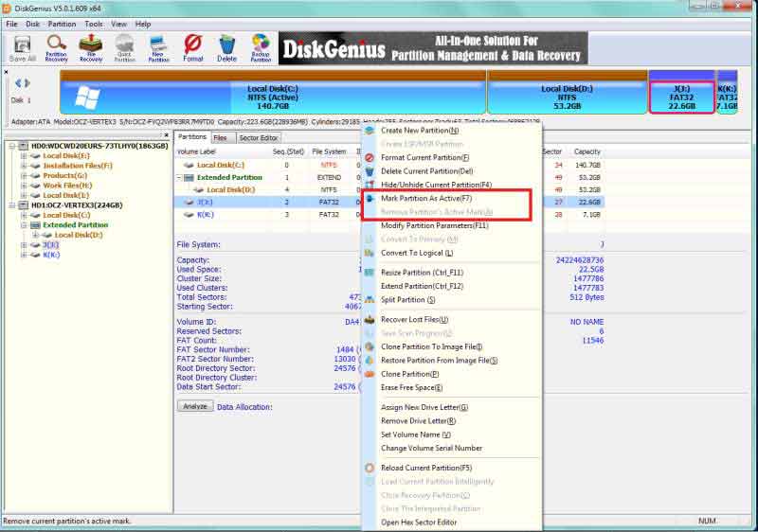Select Set Volume Name option

pyautogui.click(x=416, y=434)
